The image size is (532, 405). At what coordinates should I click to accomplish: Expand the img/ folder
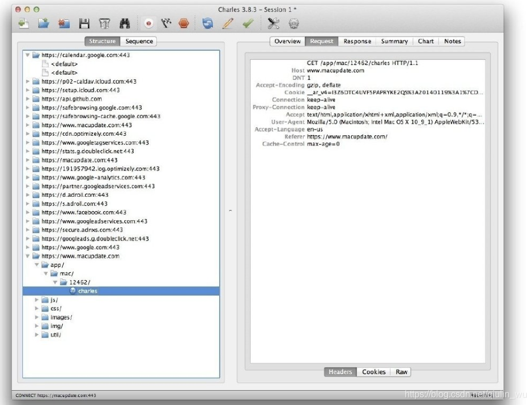pyautogui.click(x=37, y=326)
